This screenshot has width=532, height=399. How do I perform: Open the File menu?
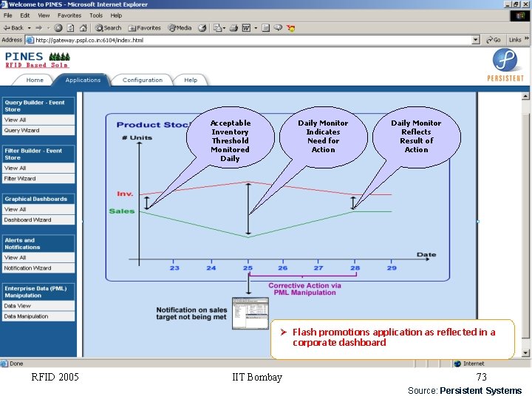[8, 16]
